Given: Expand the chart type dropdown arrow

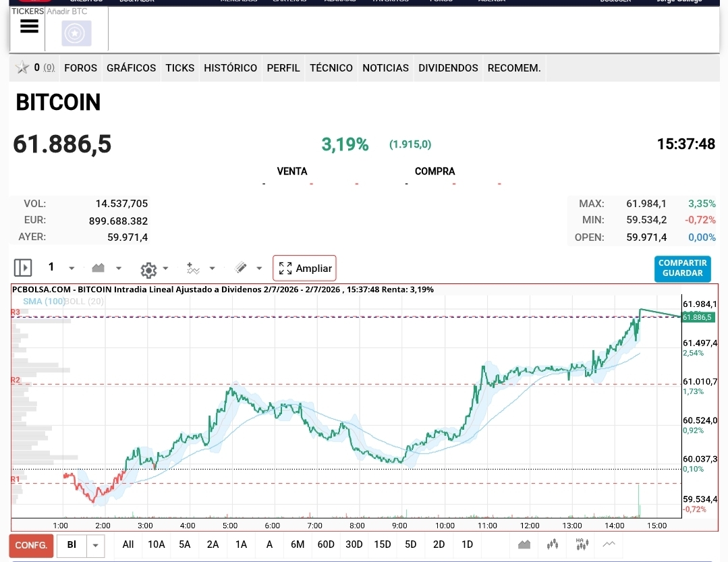Looking at the screenshot, I should coord(118,269).
